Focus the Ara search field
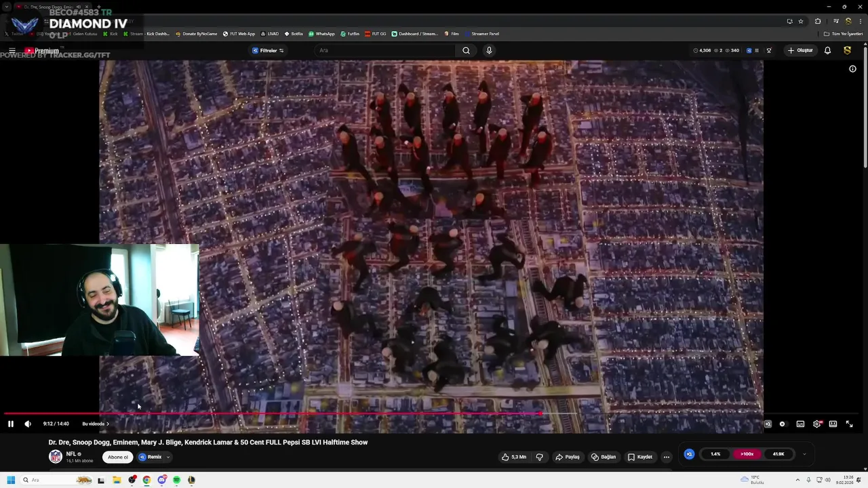868x488 pixels. click(x=385, y=50)
